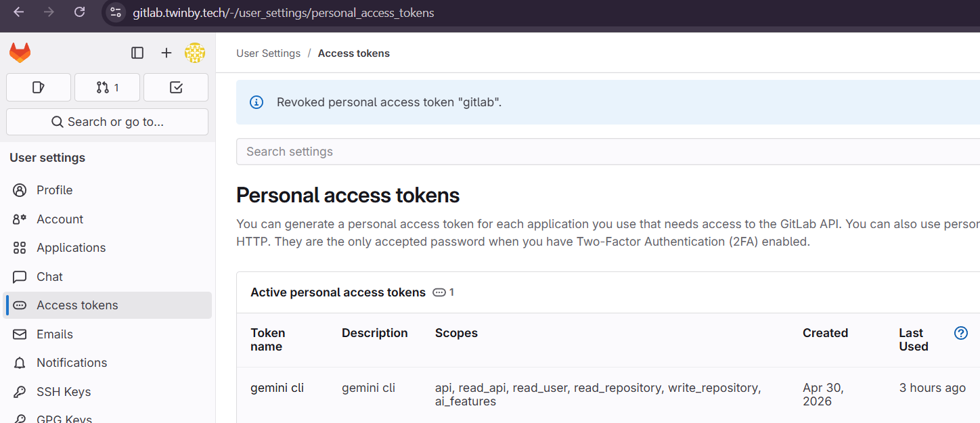Click the SSH Keys key icon
980x423 pixels.
[x=20, y=392]
